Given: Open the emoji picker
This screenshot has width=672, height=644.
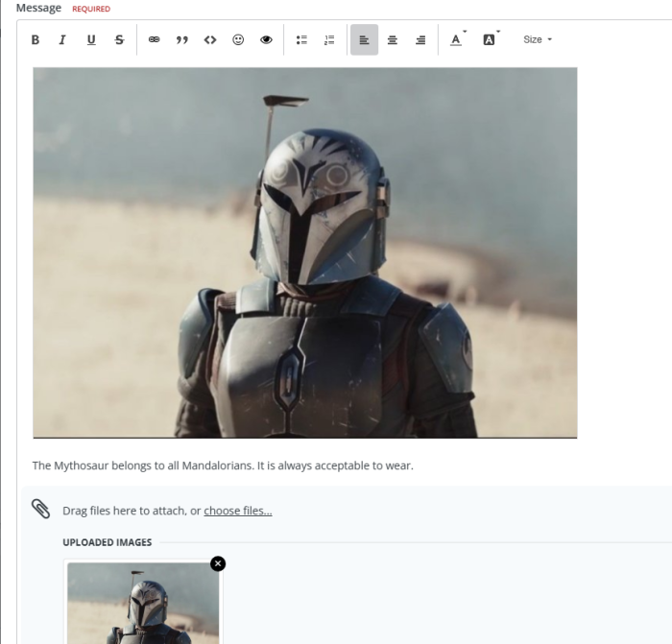Looking at the screenshot, I should (x=238, y=40).
